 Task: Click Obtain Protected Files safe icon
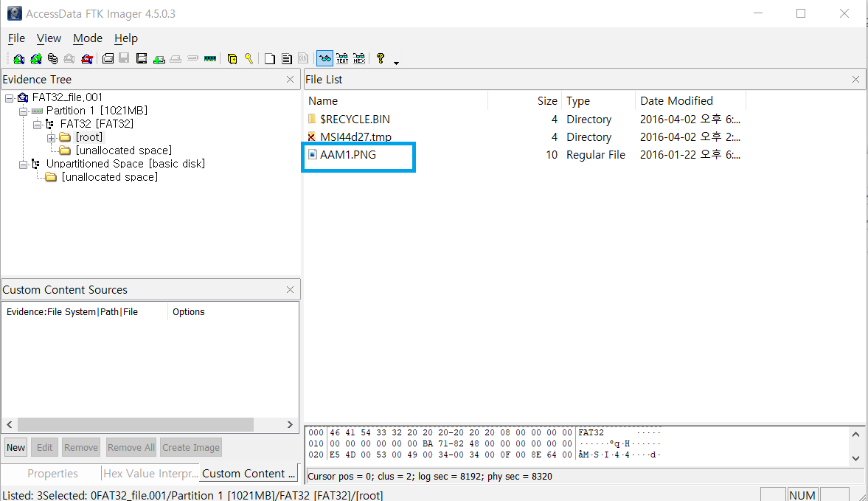click(x=232, y=59)
